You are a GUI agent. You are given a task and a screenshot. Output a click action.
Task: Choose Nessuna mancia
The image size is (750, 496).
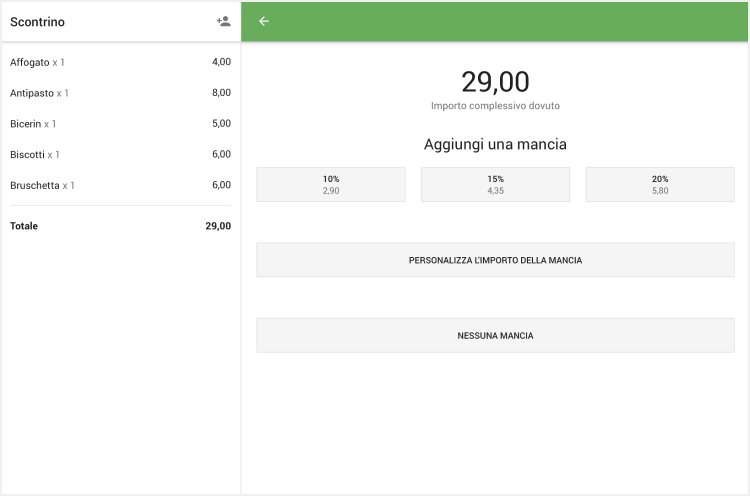(x=495, y=336)
